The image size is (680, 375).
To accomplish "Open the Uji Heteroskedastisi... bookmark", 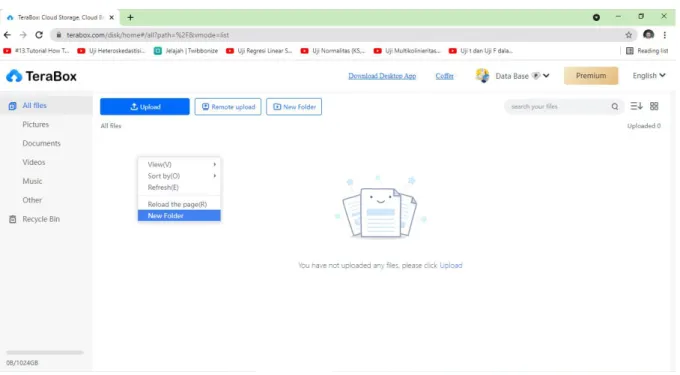I will point(111,51).
